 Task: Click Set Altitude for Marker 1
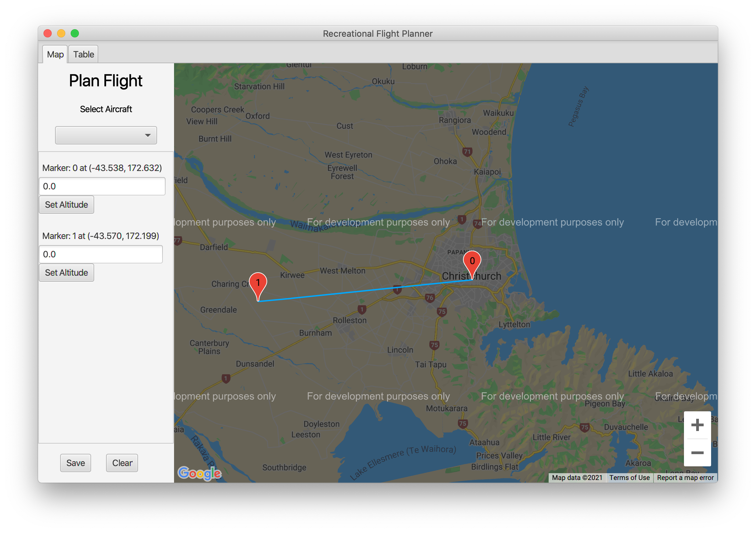pos(66,273)
